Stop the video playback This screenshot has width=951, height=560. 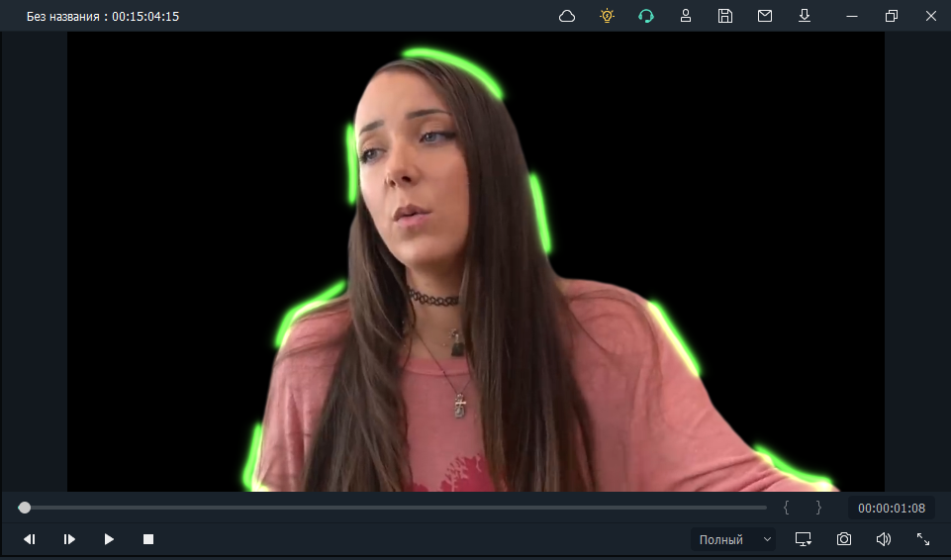coord(148,539)
